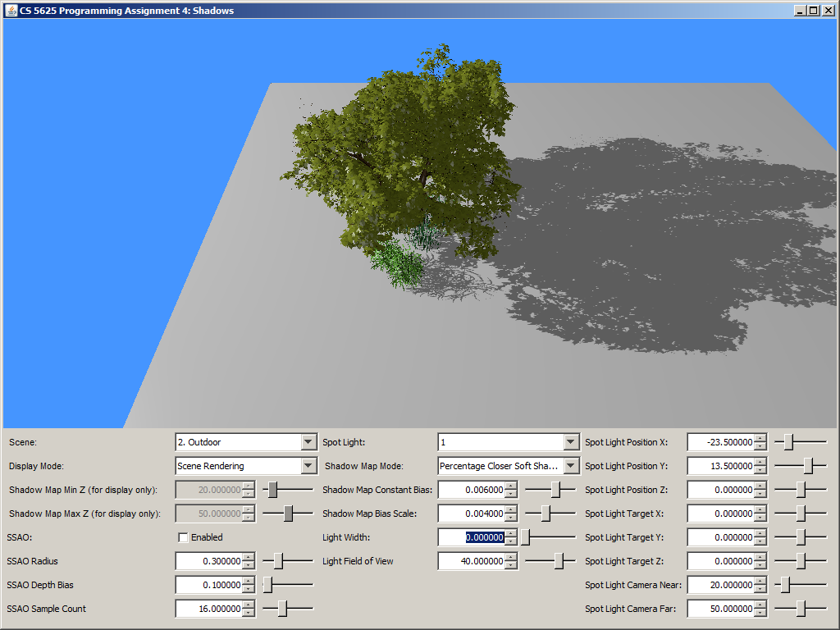Open the Scene dropdown showing 2. Outdoor
The width and height of the screenshot is (840, 630).
[x=308, y=442]
